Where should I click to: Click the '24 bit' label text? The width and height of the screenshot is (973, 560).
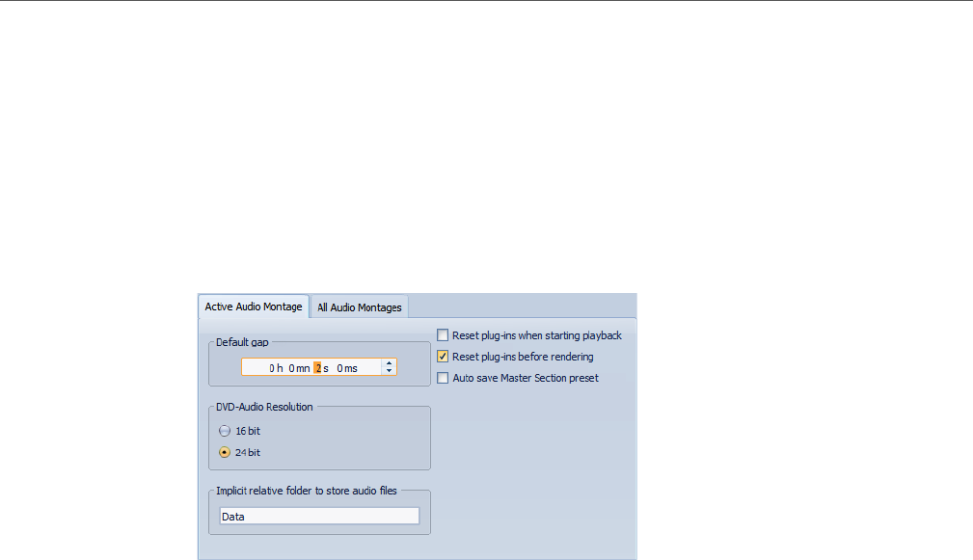pos(248,453)
